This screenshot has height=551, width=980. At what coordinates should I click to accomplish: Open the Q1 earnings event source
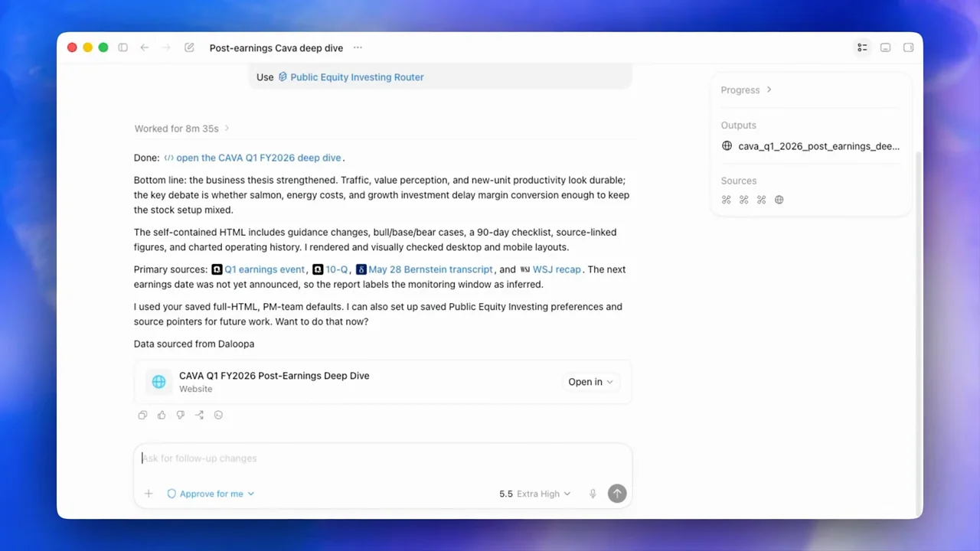[264, 269]
